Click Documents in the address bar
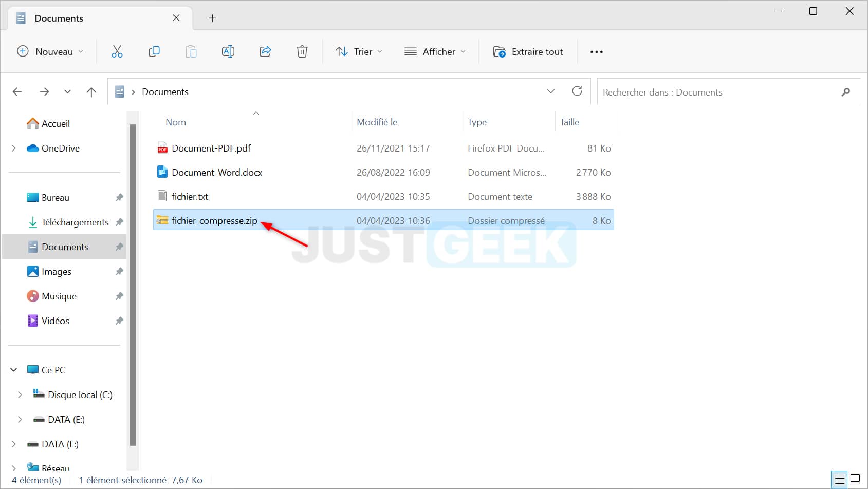The image size is (868, 489). [x=165, y=92]
